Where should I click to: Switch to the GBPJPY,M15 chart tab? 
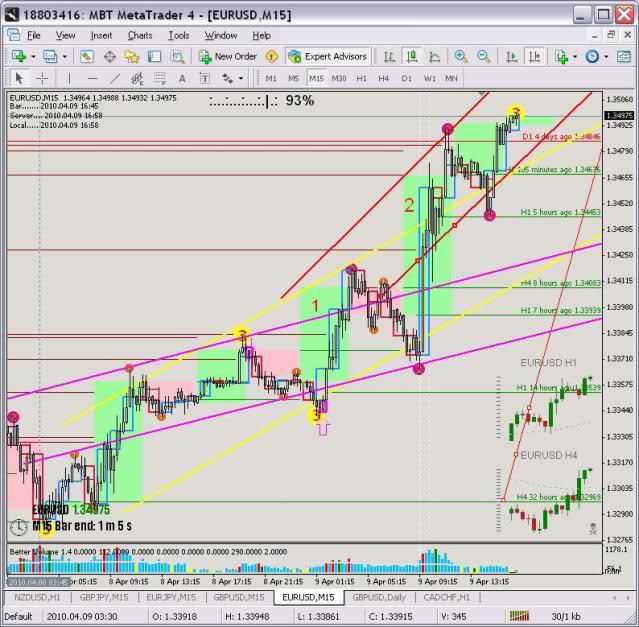click(x=104, y=597)
